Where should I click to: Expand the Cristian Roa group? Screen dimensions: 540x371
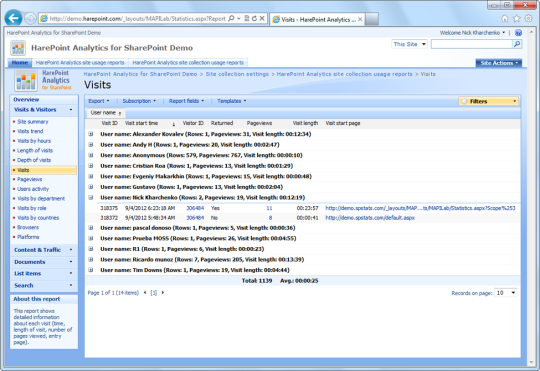pos(91,166)
